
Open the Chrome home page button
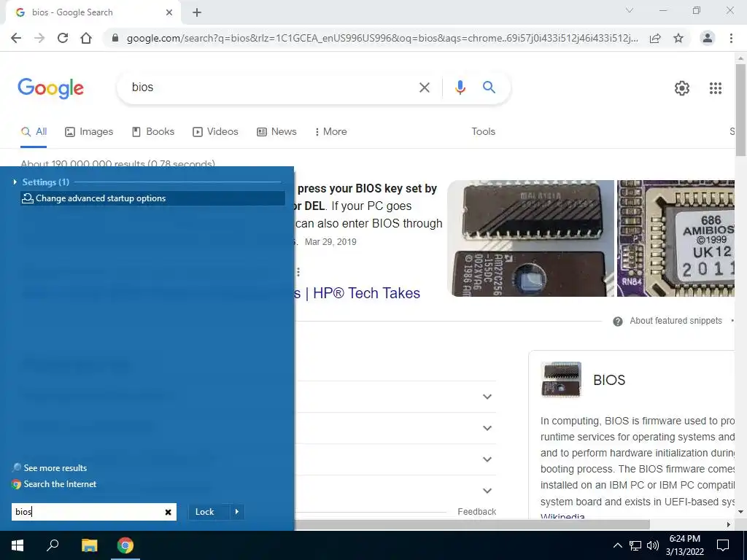(x=86, y=38)
